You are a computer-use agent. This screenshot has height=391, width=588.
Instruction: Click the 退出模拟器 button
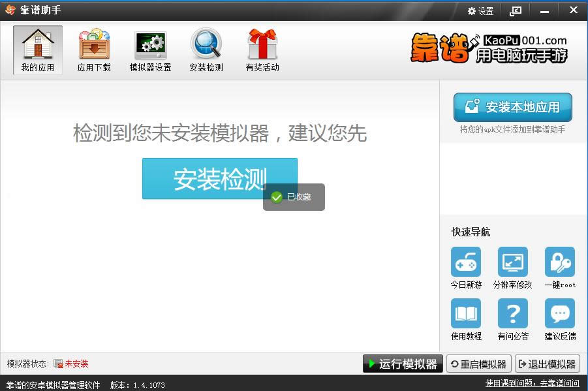tap(548, 364)
